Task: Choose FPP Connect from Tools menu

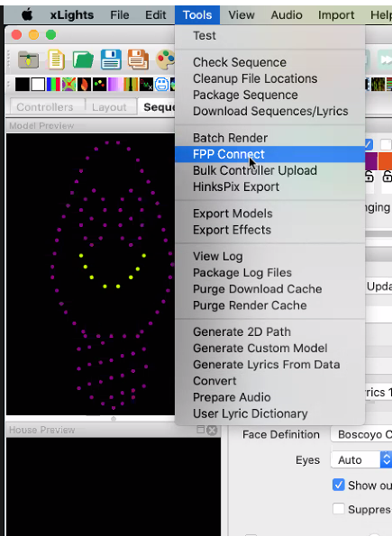Action: click(x=269, y=154)
